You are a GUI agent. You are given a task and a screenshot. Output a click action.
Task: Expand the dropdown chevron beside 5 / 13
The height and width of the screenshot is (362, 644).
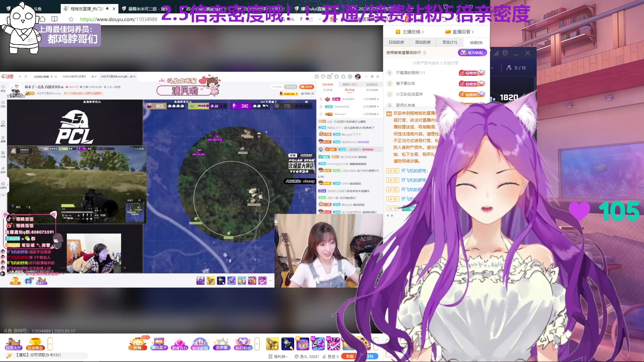point(492,68)
